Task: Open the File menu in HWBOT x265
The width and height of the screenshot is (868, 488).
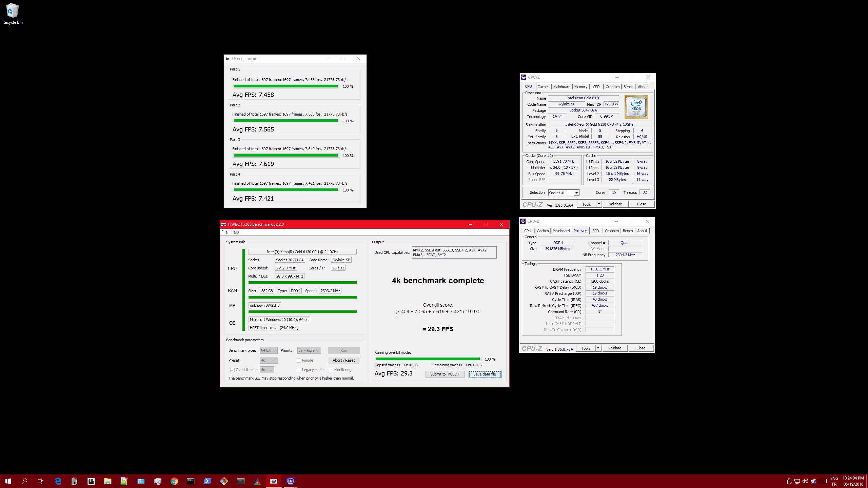Action: click(x=224, y=232)
